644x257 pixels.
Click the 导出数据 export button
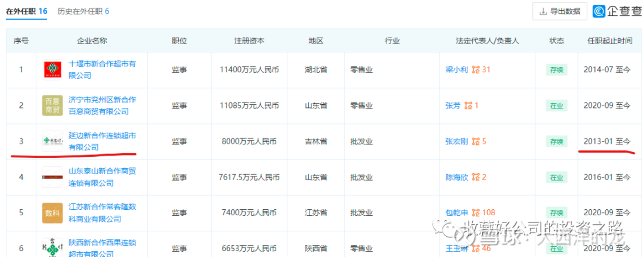(x=560, y=11)
